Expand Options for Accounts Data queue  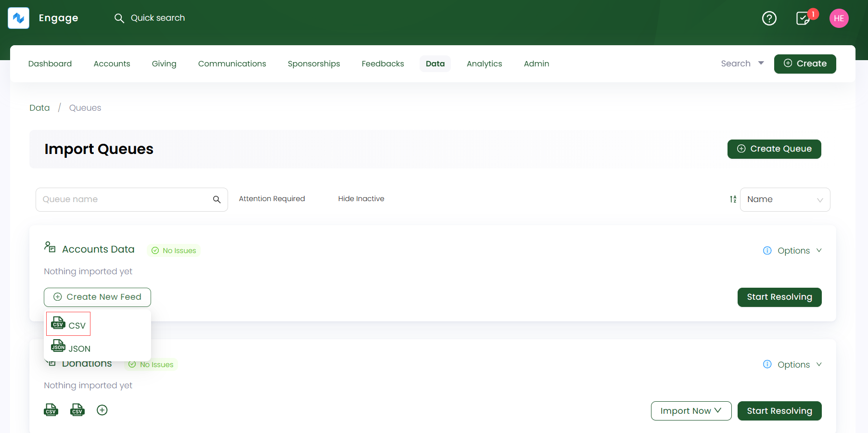tap(799, 251)
